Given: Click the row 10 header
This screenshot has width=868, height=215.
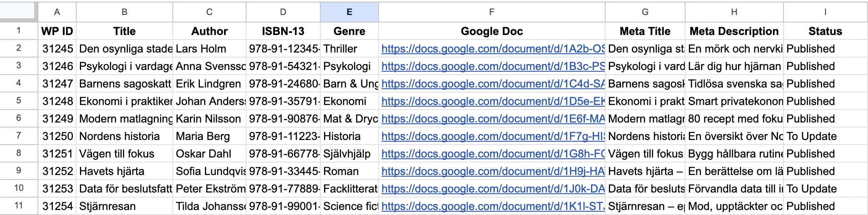Looking at the screenshot, I should tap(19, 188).
